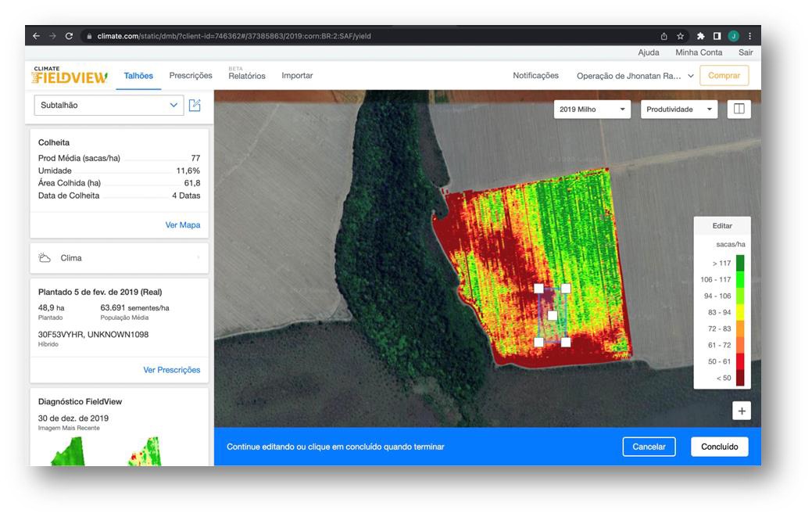Click the Climate FieldView logo
Screen dimensions: 812x517
(x=70, y=76)
